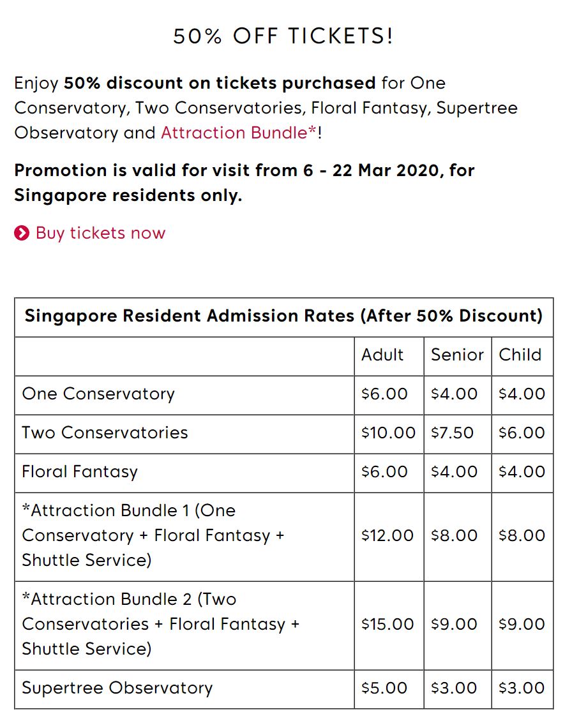The width and height of the screenshot is (572, 728).
Task: Click the Floral Fantasy row label
Action: pyautogui.click(x=80, y=472)
